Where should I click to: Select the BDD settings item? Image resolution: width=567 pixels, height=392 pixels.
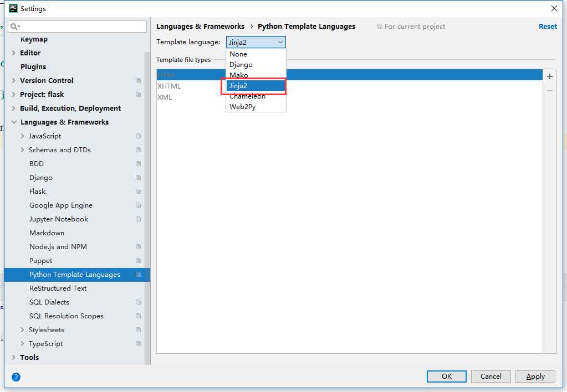[37, 164]
